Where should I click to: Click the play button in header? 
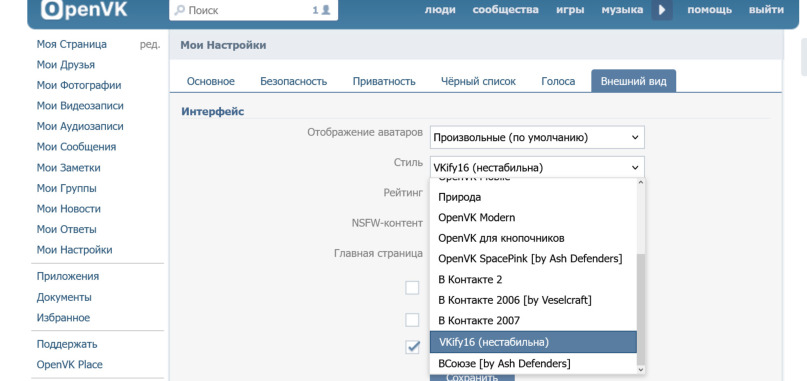tap(662, 10)
